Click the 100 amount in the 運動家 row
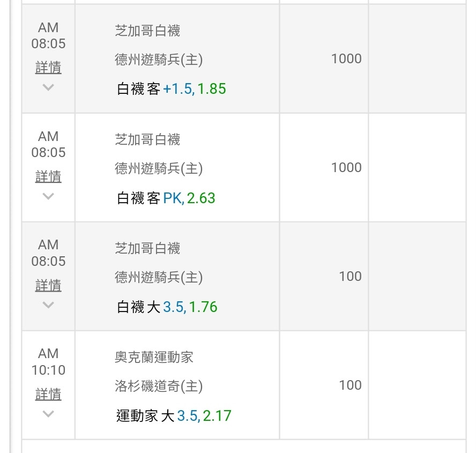476x453 pixels. click(x=351, y=385)
